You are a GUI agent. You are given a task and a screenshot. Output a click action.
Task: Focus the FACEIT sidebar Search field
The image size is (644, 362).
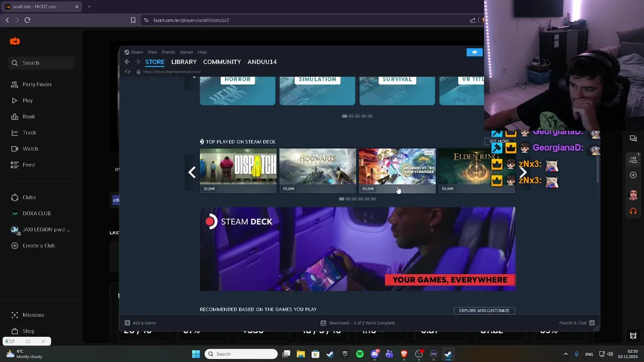[41, 63]
